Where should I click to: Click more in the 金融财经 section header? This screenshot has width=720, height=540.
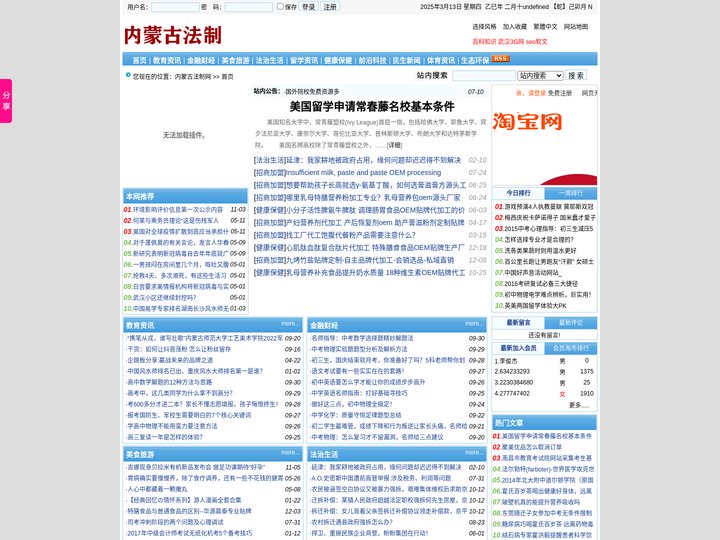473,324
